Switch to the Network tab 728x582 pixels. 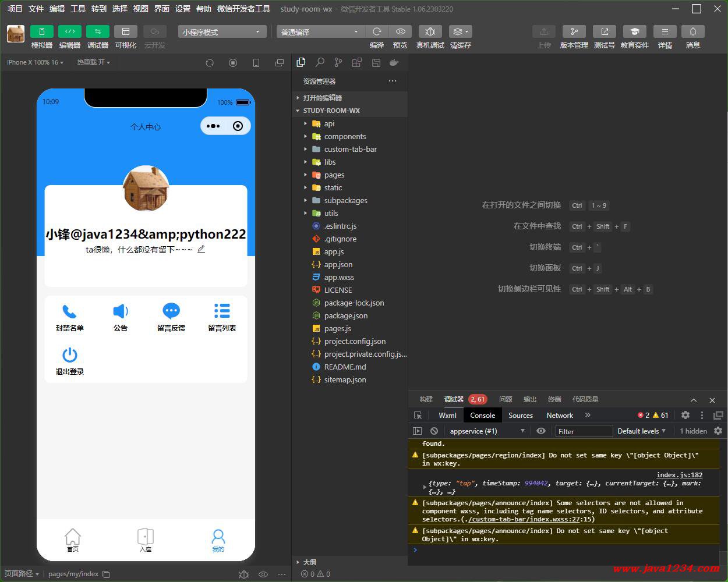click(x=559, y=415)
